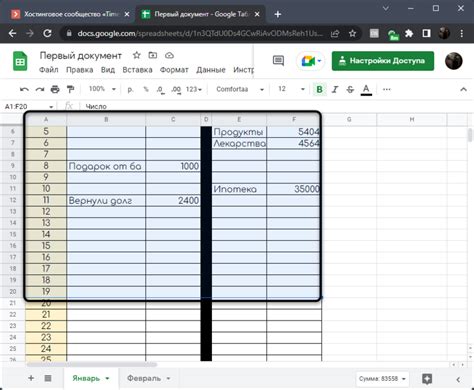Click the document title Первый документ
Image resolution: width=474 pixels, height=390 pixels.
tap(81, 56)
